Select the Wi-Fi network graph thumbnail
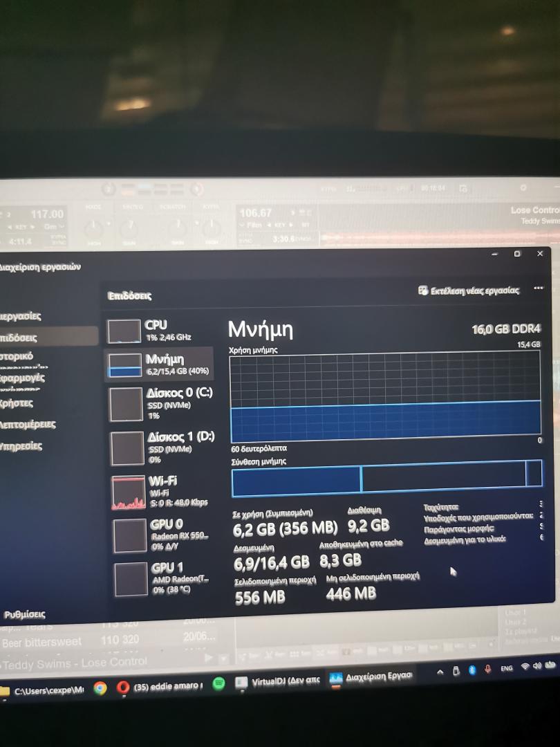The height and width of the screenshot is (747, 560). coord(129,492)
